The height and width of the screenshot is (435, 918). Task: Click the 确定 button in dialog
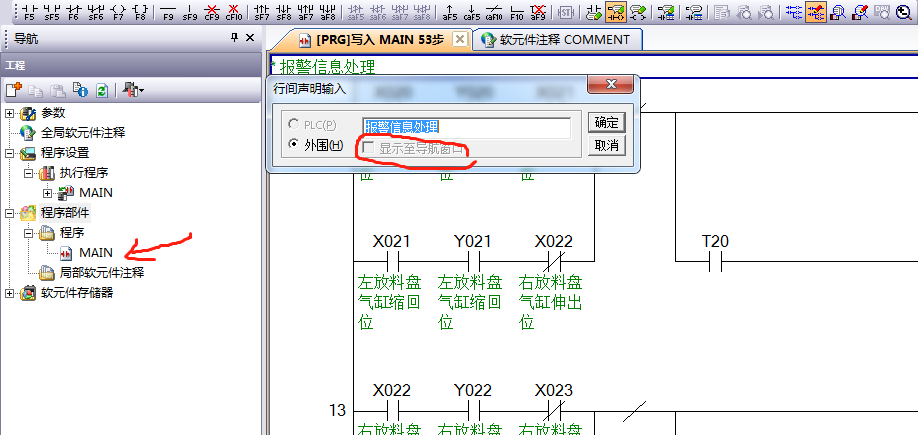coord(606,122)
